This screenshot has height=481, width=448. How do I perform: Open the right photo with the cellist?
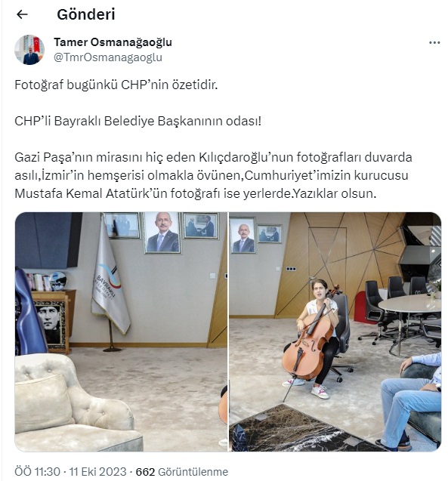[335, 331]
